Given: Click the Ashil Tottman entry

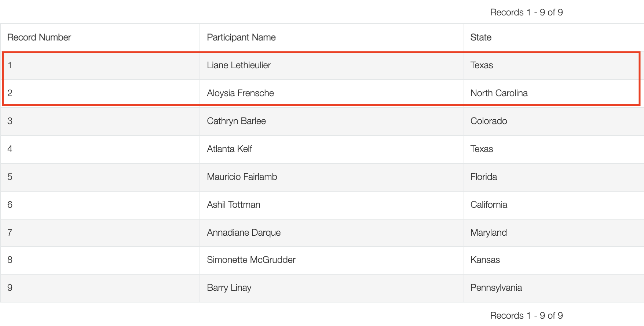Looking at the screenshot, I should (233, 205).
